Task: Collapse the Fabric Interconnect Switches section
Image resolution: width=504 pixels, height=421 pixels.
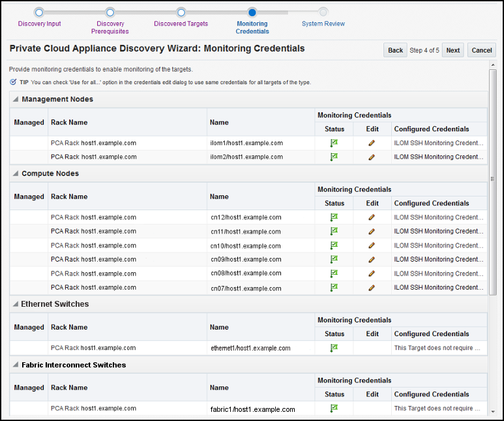Action: click(15, 365)
